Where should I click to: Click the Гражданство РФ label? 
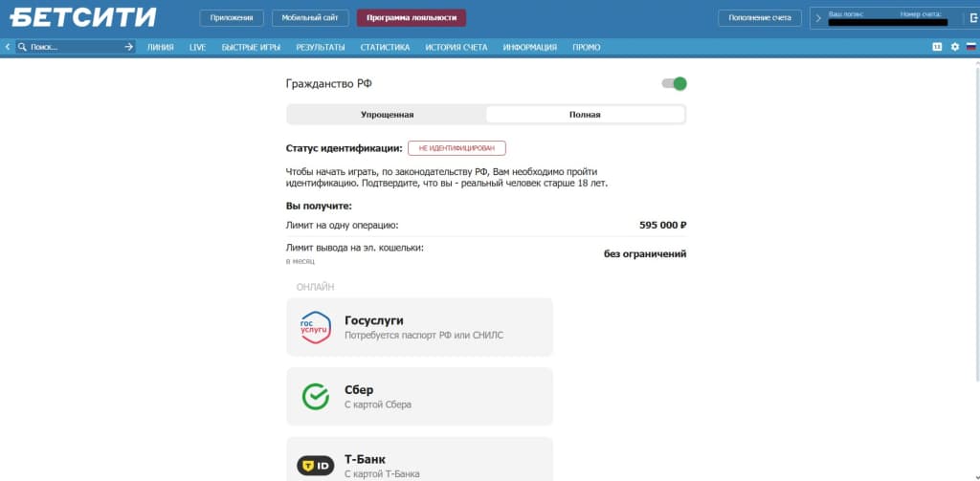(329, 84)
